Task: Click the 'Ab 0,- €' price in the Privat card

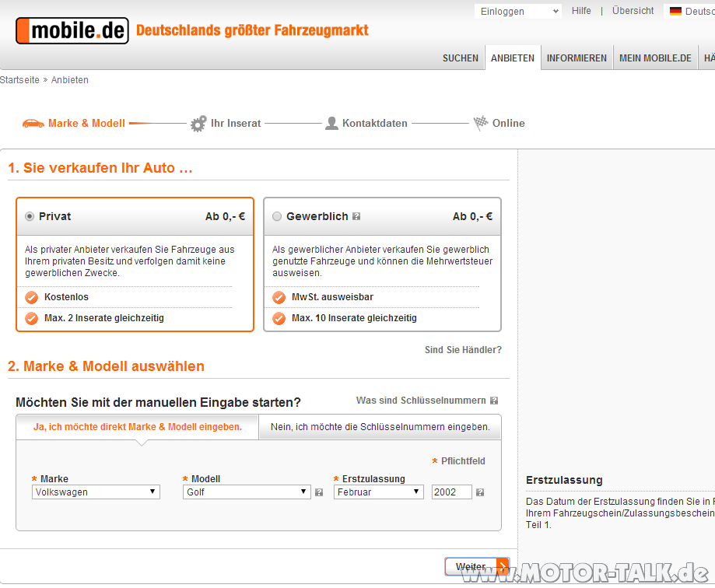Action: coord(226,216)
